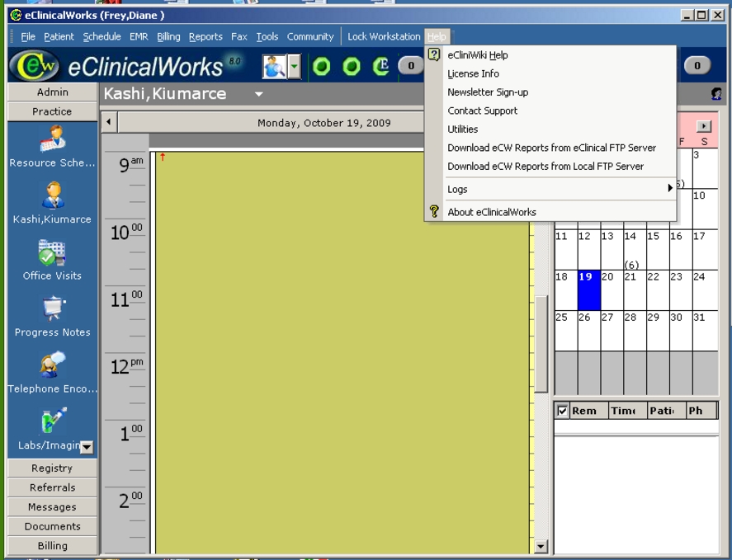Select October 21 in mini calendar

(635, 289)
